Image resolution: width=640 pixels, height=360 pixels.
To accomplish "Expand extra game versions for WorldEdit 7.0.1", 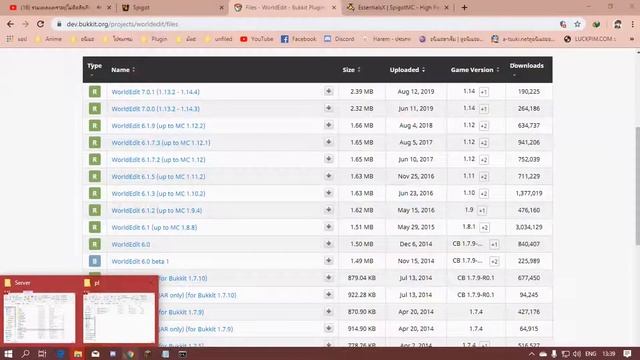I will click(x=484, y=92).
